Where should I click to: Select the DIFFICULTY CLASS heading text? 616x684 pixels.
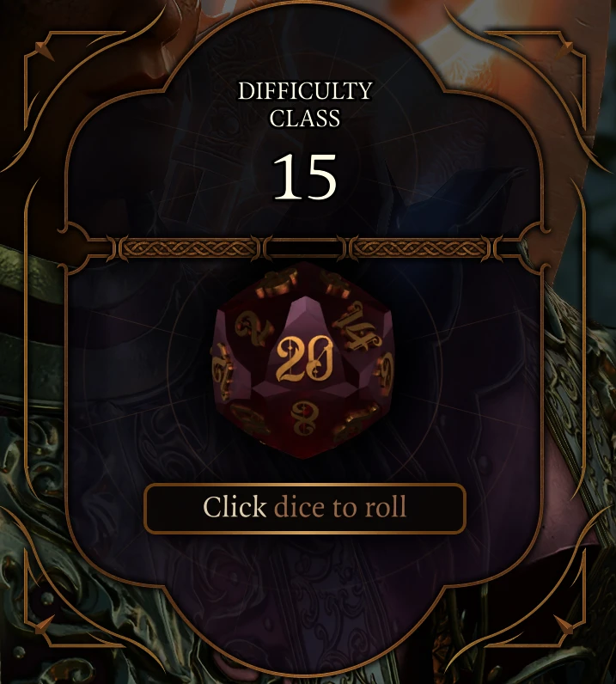(304, 105)
